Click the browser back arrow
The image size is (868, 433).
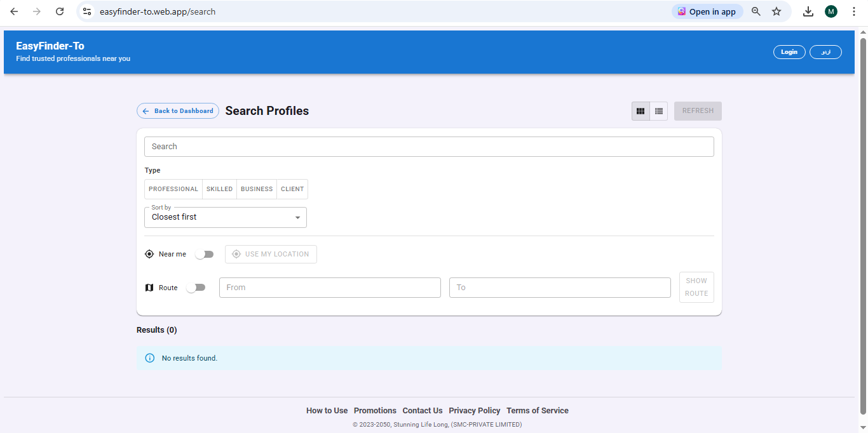click(14, 11)
